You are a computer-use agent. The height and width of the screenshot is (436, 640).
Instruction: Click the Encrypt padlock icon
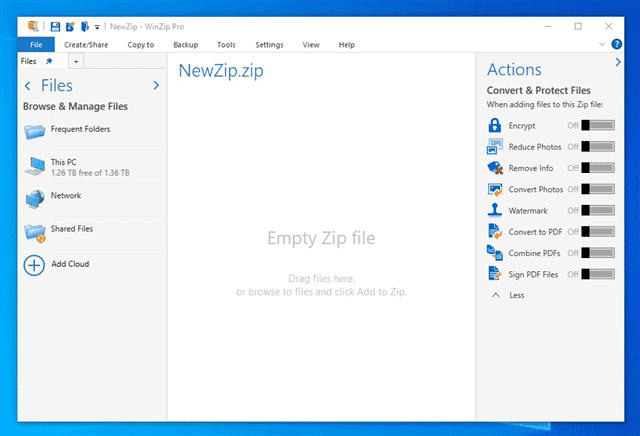[x=495, y=125]
